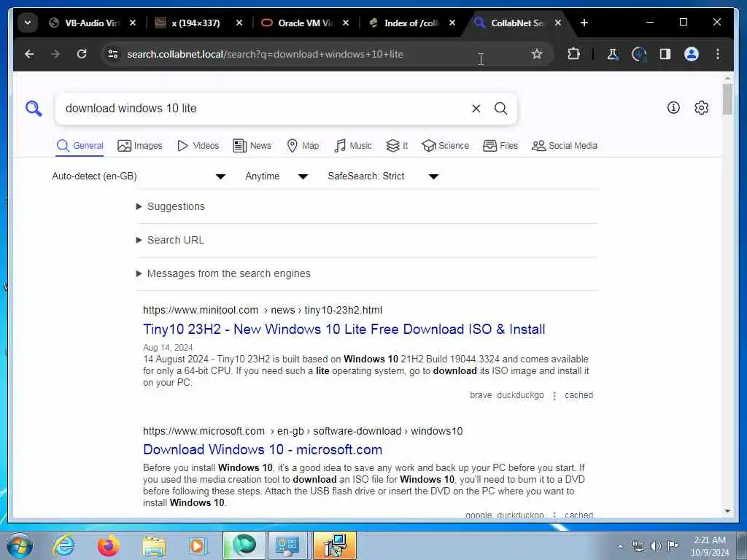Viewport: 747px width, 560px height.
Task: Open the About info icon
Action: pos(673,108)
